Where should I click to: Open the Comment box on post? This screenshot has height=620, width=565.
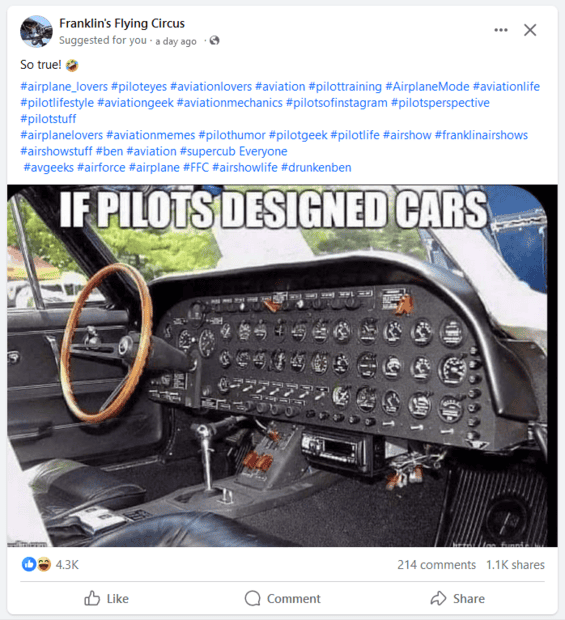[282, 599]
